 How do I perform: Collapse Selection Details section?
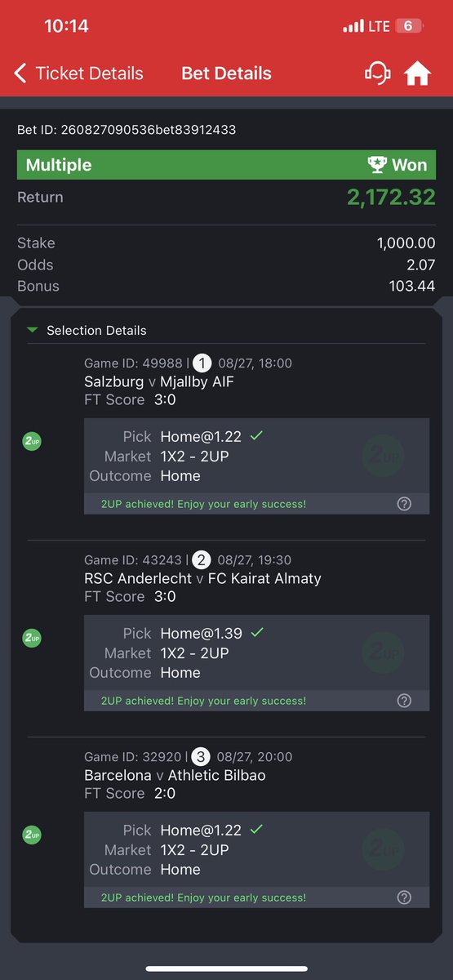pyautogui.click(x=87, y=331)
